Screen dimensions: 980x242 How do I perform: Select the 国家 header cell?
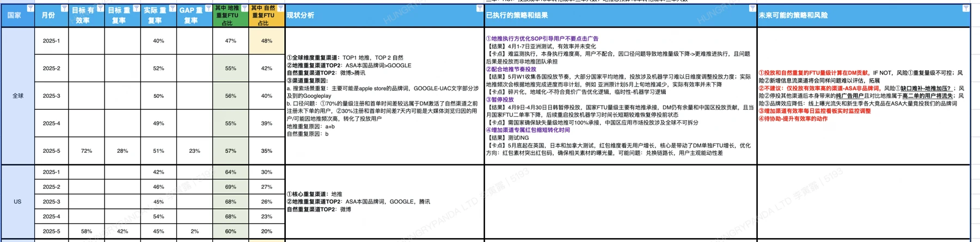point(18,15)
